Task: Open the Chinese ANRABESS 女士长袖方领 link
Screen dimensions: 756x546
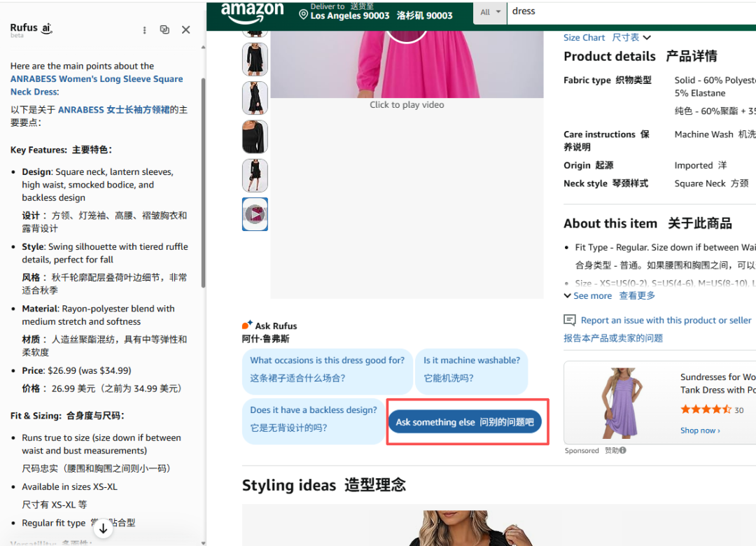Action: click(x=114, y=110)
